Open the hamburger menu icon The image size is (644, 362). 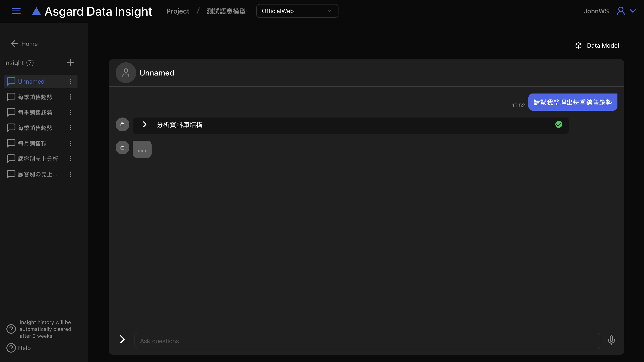coord(16,11)
